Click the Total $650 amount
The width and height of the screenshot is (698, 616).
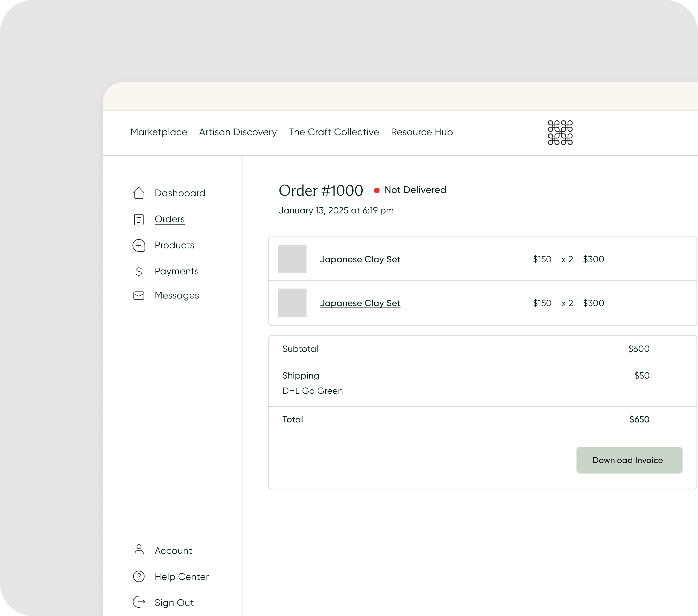coord(639,419)
